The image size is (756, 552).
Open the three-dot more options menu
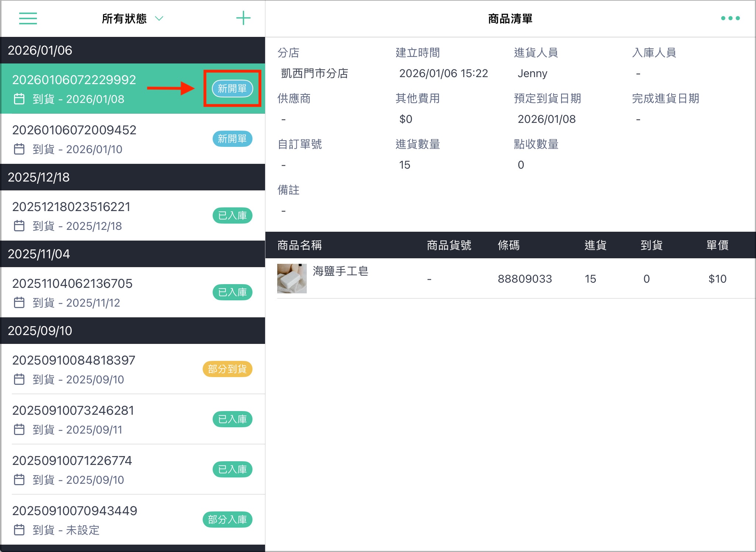pyautogui.click(x=730, y=18)
